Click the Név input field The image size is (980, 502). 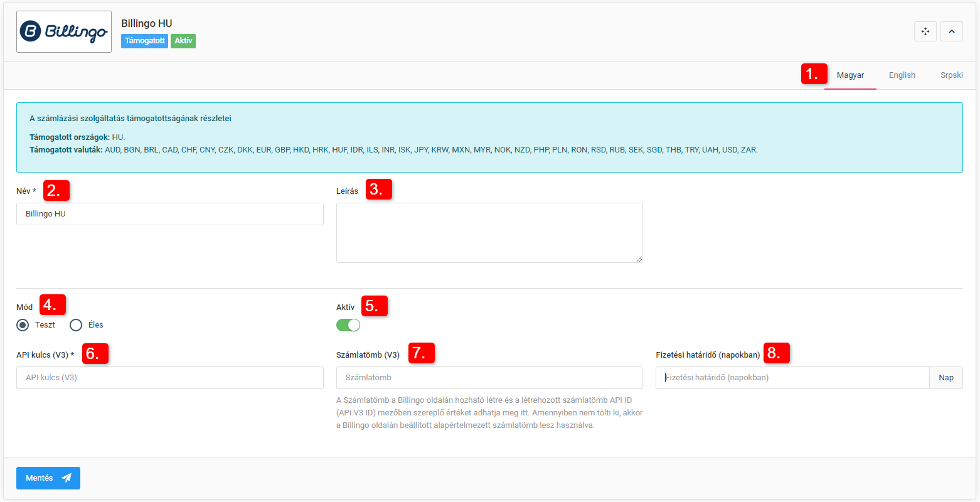coord(169,214)
